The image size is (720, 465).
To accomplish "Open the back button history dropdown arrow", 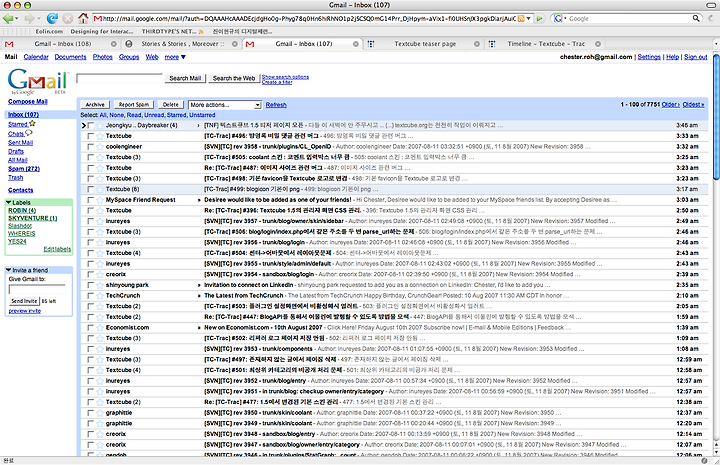I will (x=17, y=19).
